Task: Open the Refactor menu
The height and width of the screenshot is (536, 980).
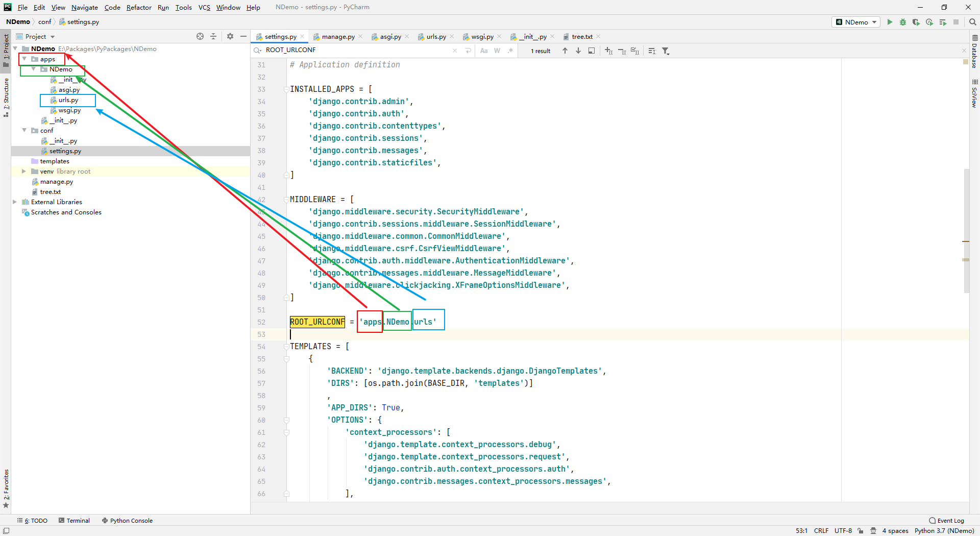Action: [x=139, y=7]
